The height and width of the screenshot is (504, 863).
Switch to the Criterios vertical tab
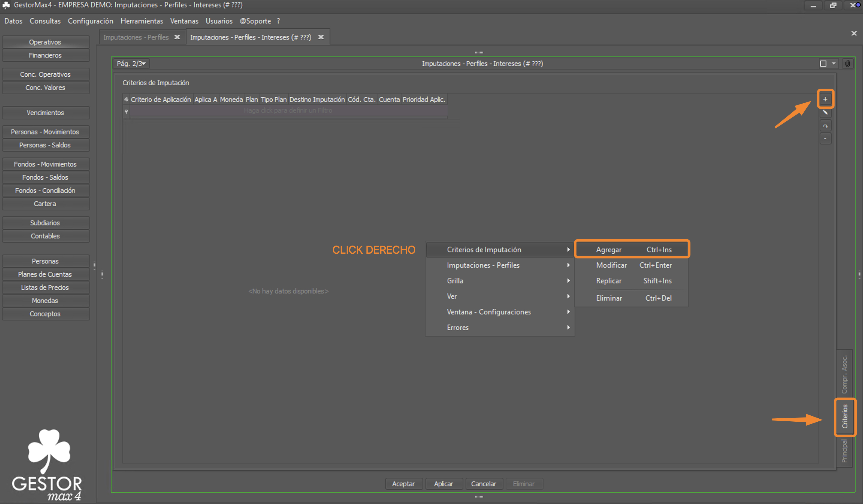coord(844,417)
